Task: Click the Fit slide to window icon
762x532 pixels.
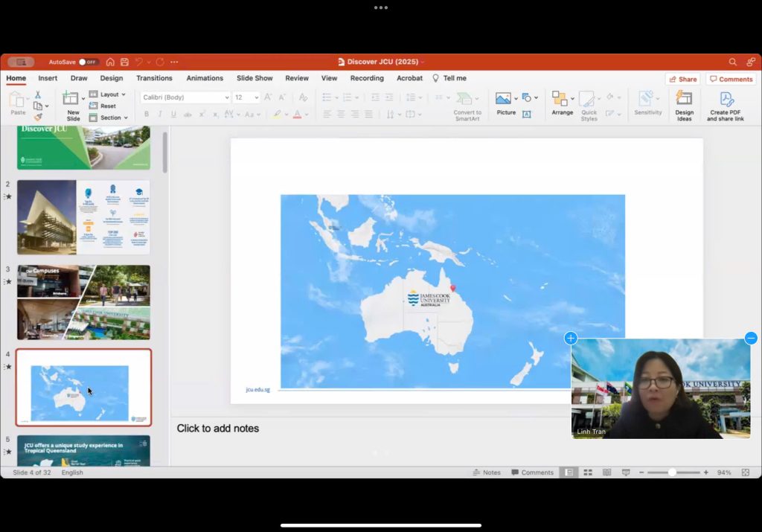Action: [746, 472]
